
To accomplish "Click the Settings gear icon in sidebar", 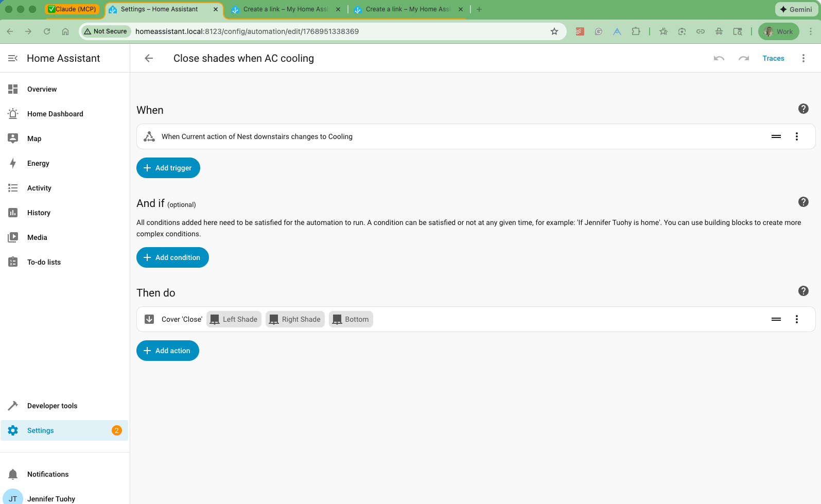I will pyautogui.click(x=13, y=430).
